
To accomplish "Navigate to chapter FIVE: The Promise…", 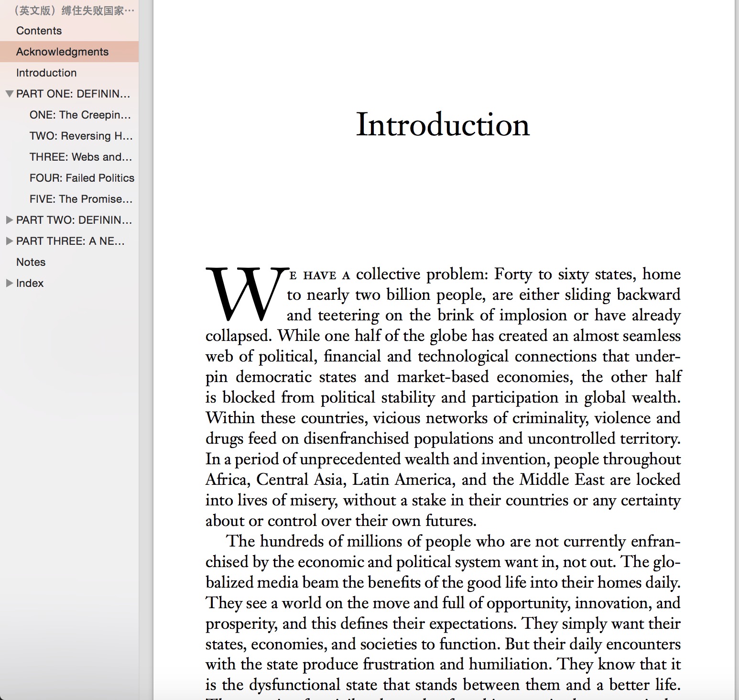I will pos(81,199).
